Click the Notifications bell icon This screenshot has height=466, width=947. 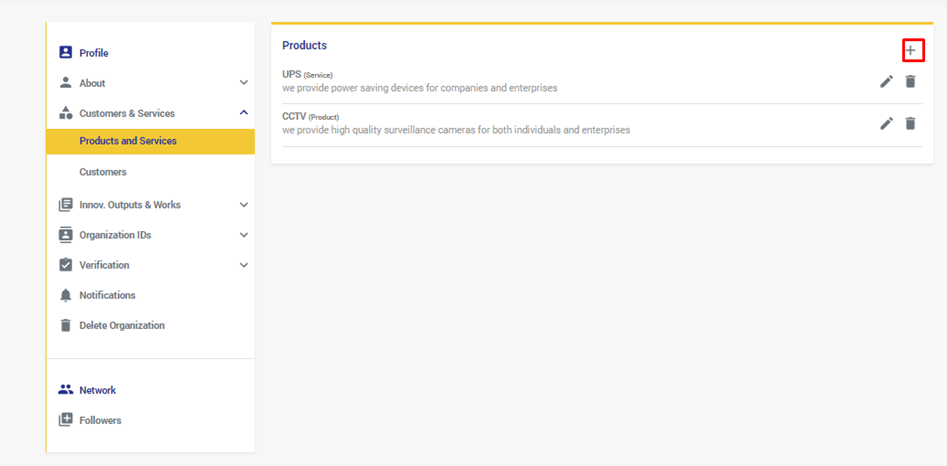click(x=66, y=295)
